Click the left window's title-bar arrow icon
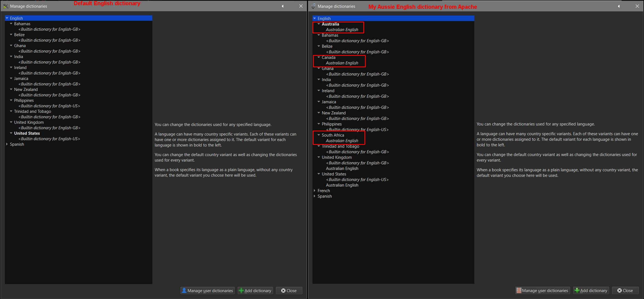644x299 pixels. [283, 6]
